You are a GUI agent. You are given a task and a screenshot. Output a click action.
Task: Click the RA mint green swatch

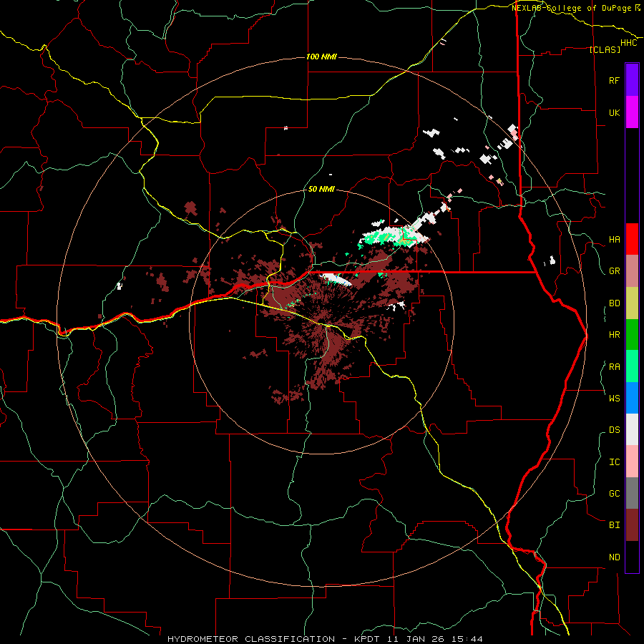[x=632, y=366]
